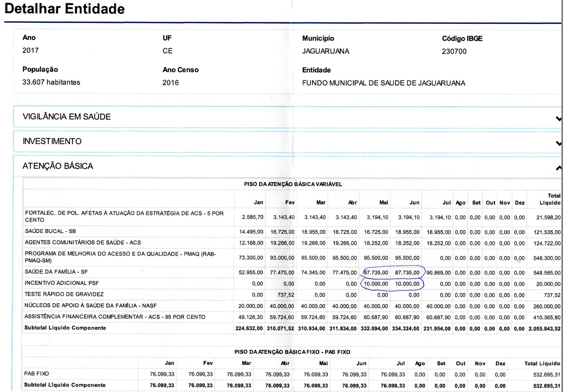Select the UF value 'CE'

coord(167,51)
